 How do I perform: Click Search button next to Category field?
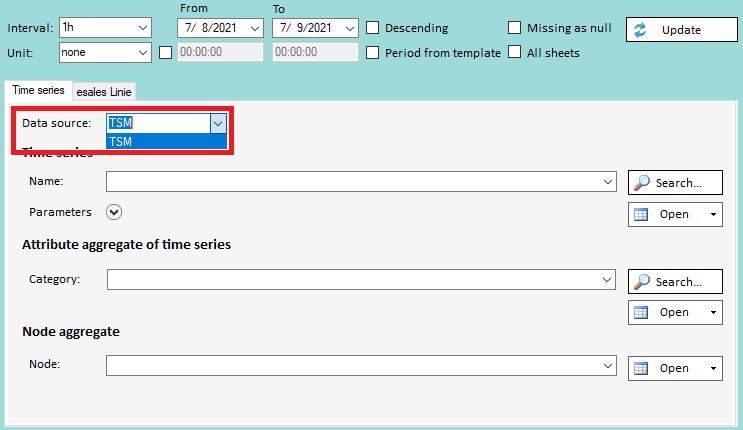tap(675, 282)
